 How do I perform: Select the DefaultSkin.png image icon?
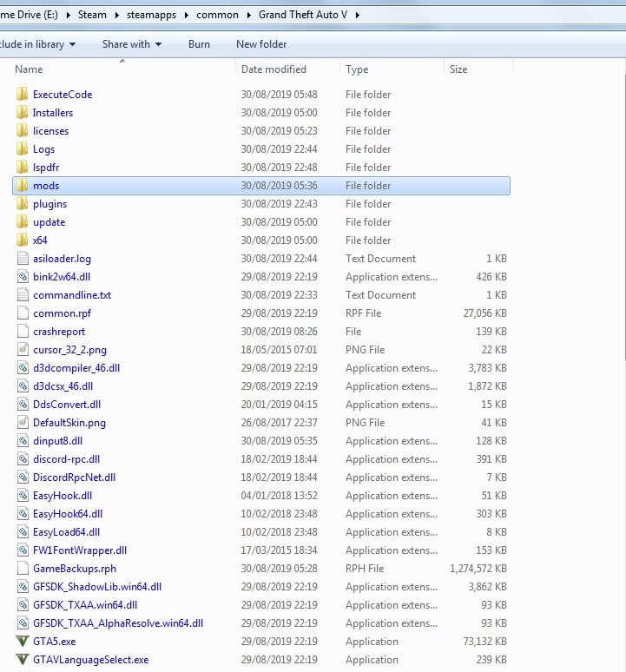tap(23, 423)
